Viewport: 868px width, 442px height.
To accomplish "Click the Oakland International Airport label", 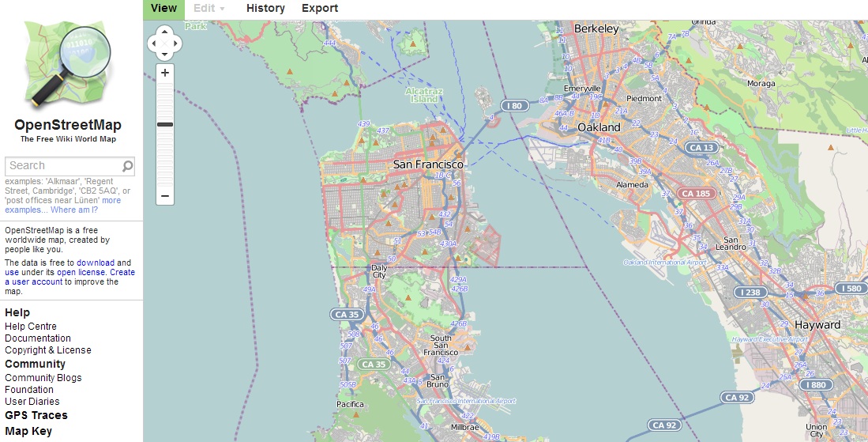I will click(x=664, y=262).
